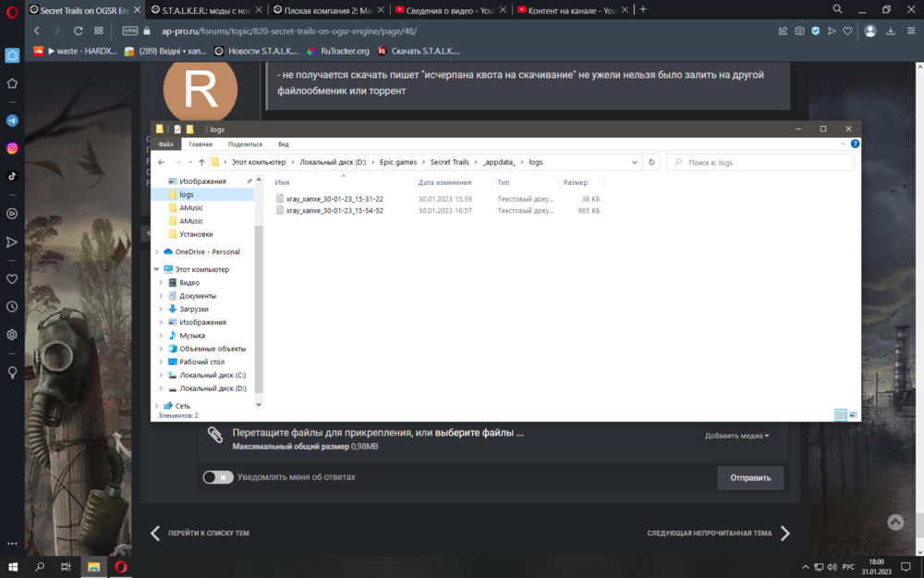924x578 pixels.
Task: Open Добавить медиа dropdown
Action: pos(736,436)
